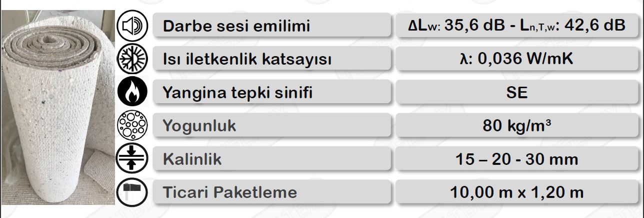
Task: Select the 10,00 m x 1,20 m value
Action: pyautogui.click(x=516, y=192)
